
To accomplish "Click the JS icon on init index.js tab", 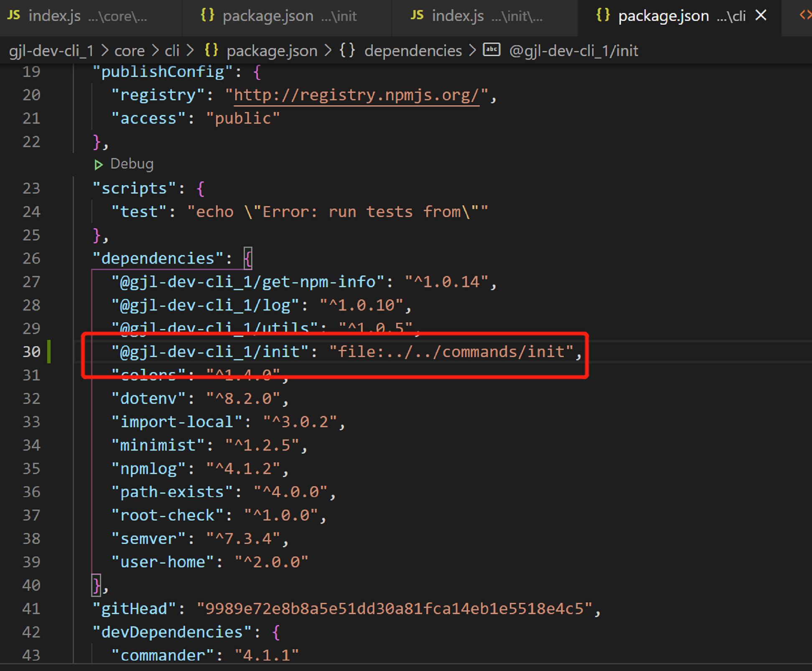I will [x=417, y=15].
